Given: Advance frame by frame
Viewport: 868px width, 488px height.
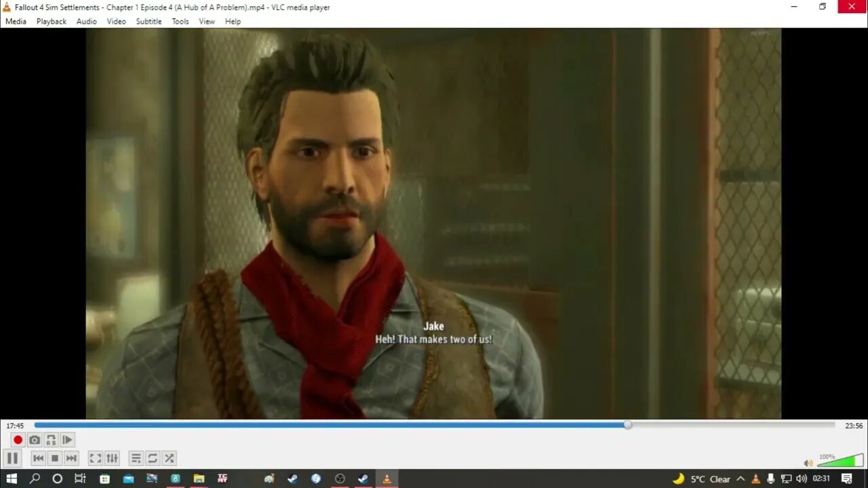Looking at the screenshot, I should point(67,440).
